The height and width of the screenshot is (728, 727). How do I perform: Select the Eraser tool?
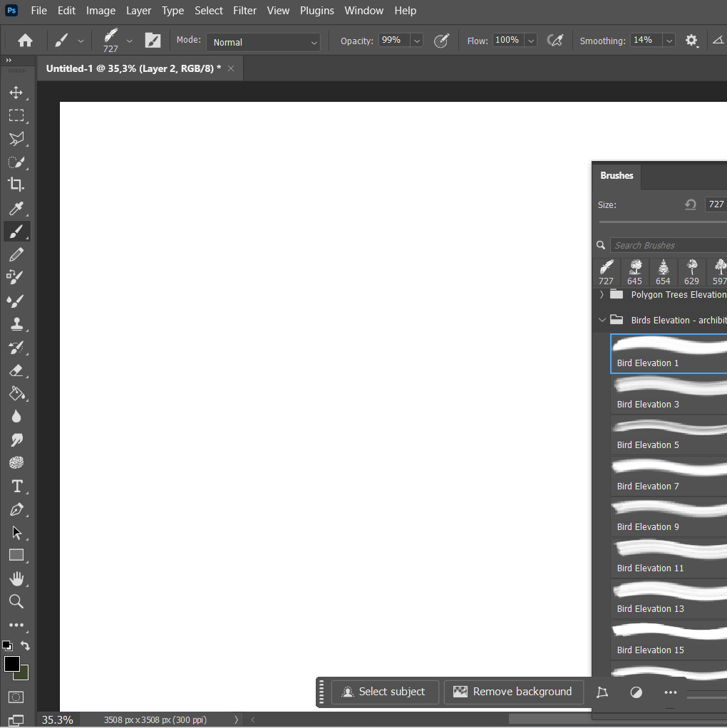[x=16, y=370]
